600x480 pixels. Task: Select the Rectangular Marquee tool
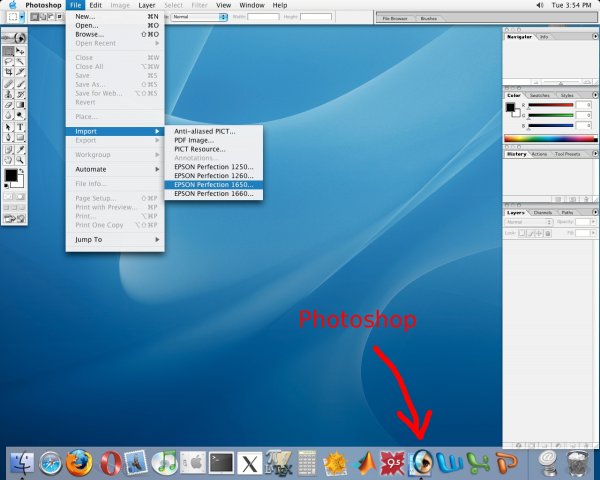[9, 49]
